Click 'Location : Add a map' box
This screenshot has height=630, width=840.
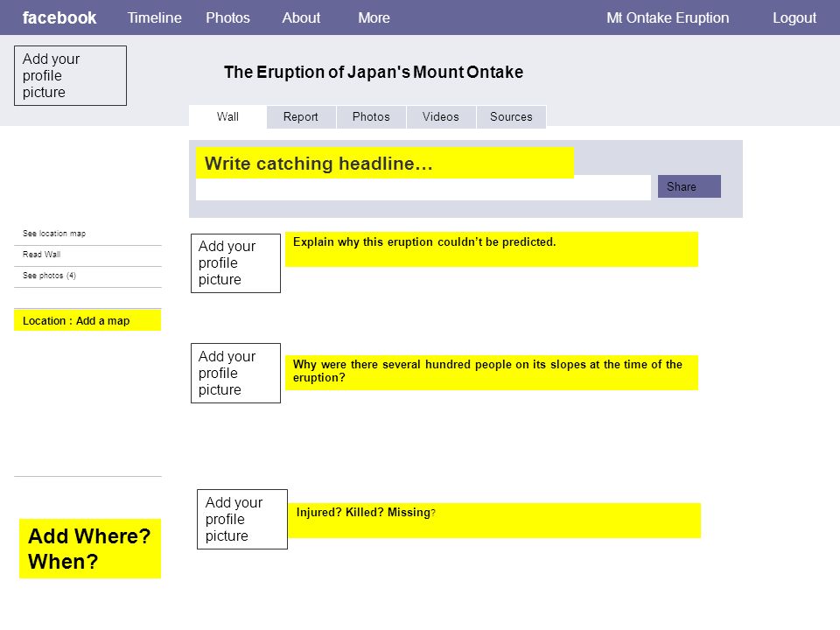[87, 320]
